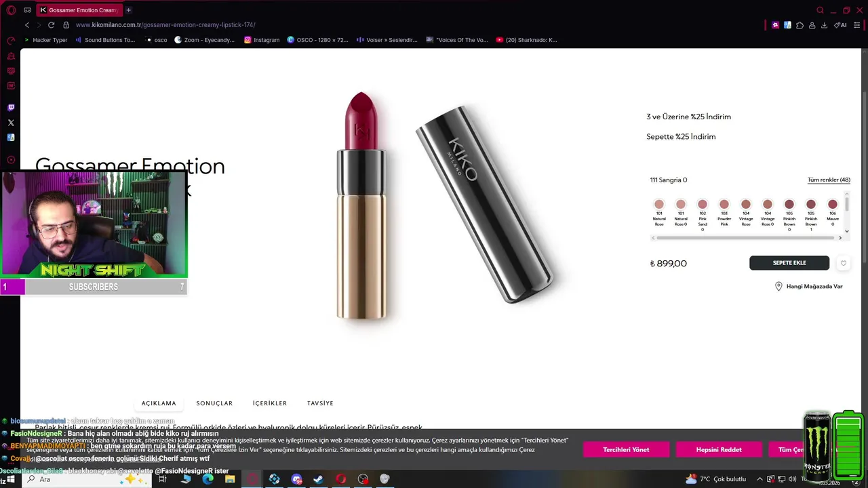This screenshot has width=868, height=488.
Task: Click the Windows search box Ara
Action: pyautogui.click(x=88, y=479)
